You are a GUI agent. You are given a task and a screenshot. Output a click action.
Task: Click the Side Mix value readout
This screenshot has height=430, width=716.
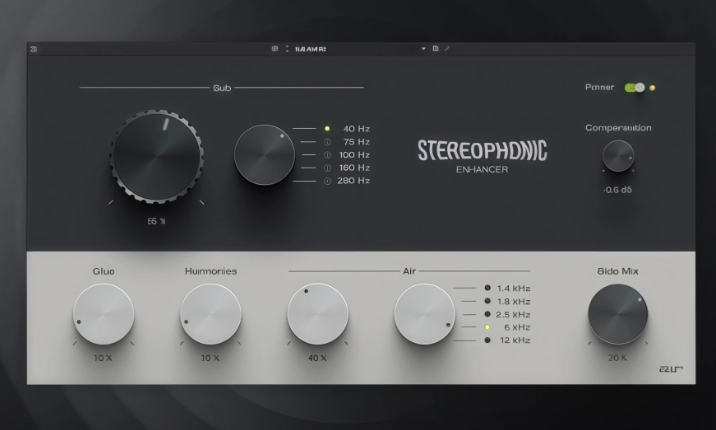coord(617,358)
